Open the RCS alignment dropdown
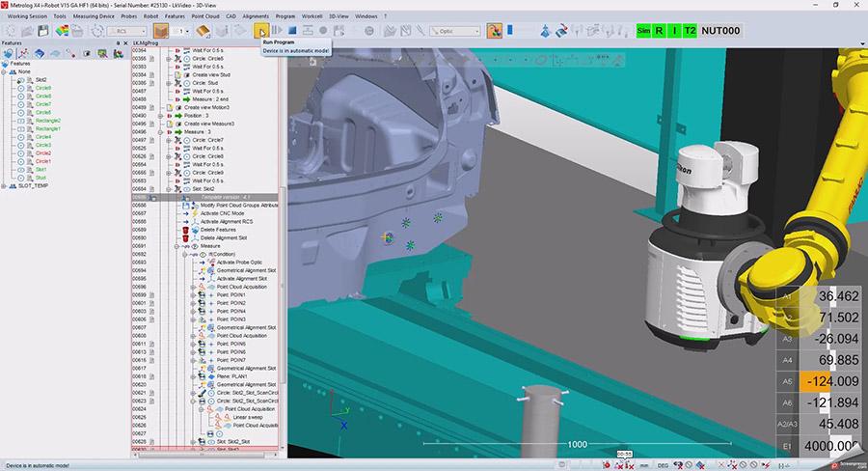The image size is (868, 471). click(125, 31)
